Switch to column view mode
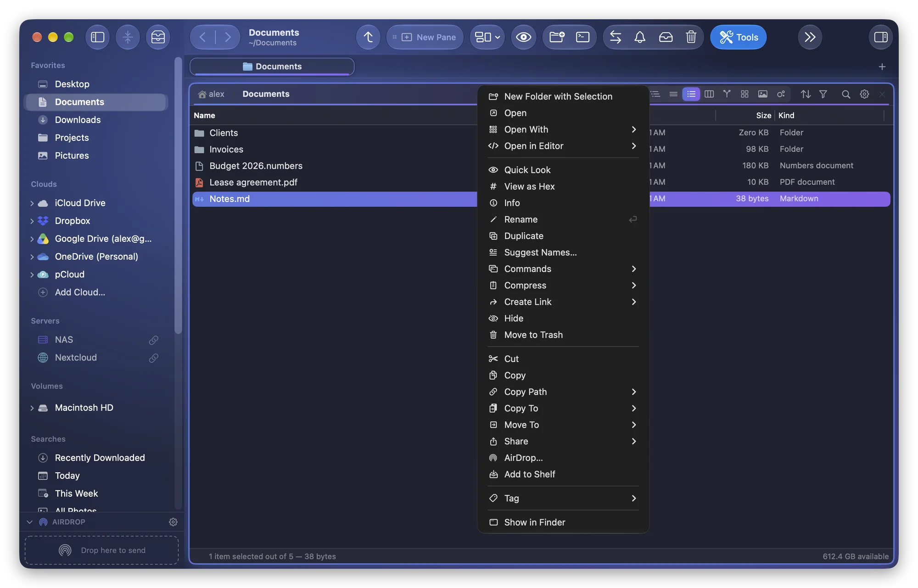Screen dimensions: 918x588 pyautogui.click(x=709, y=94)
